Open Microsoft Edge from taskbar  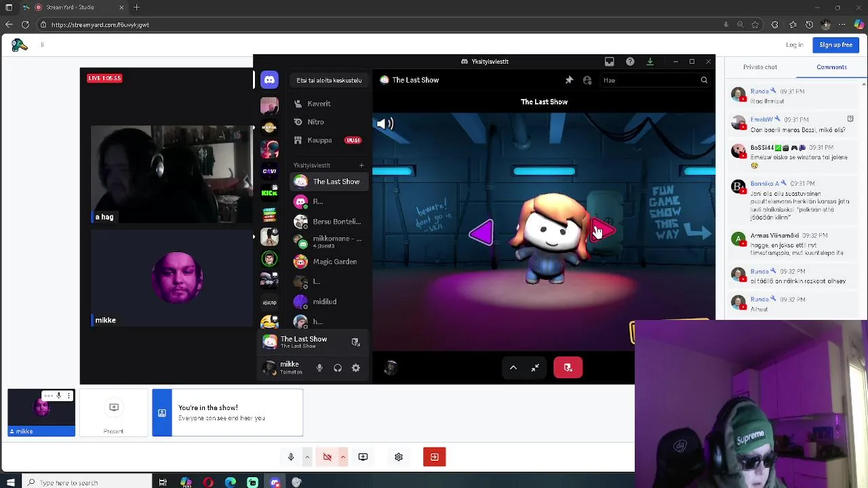(231, 483)
